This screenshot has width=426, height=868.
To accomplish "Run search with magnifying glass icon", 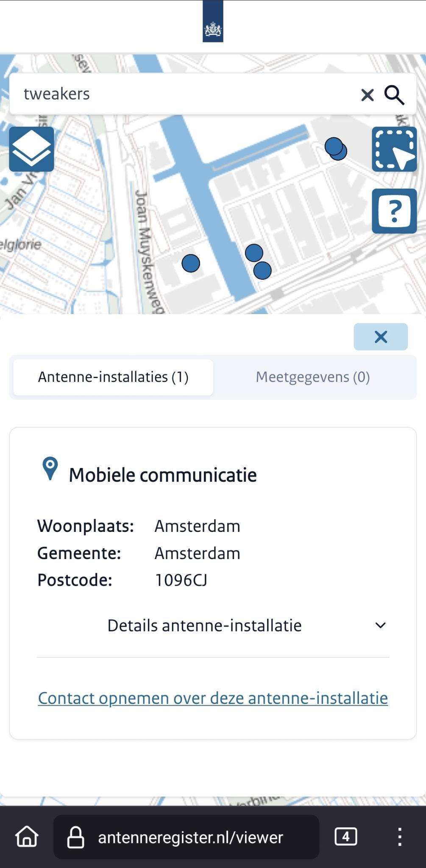I will pyautogui.click(x=394, y=95).
